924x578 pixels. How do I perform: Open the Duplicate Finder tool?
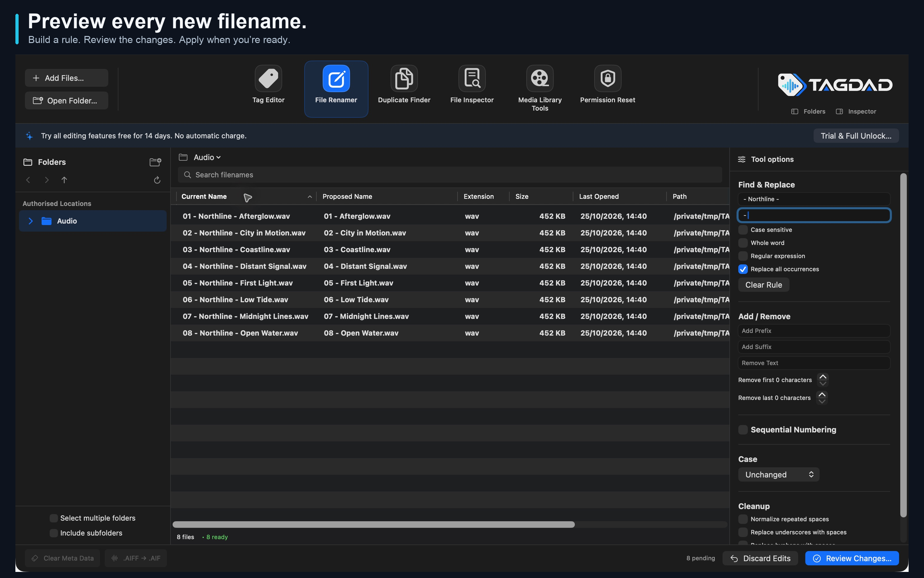[x=404, y=85]
